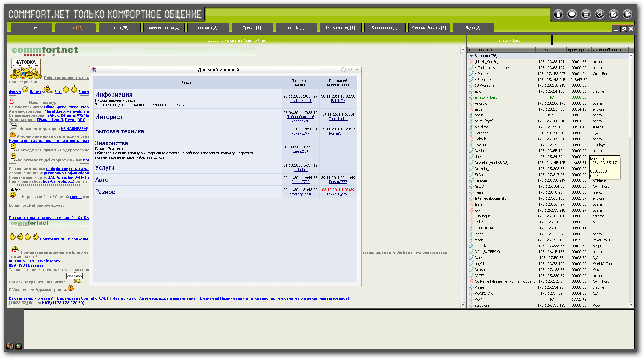
Task: Open the Информация bulletin section
Action: click(114, 95)
